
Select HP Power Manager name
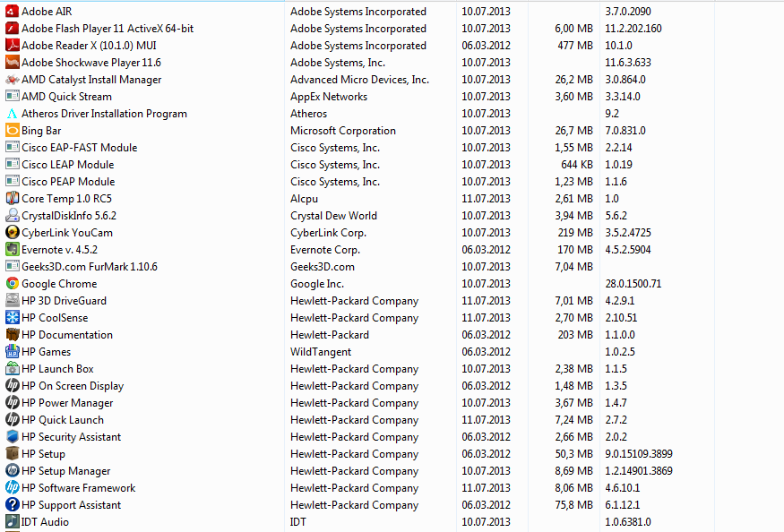[x=67, y=402]
